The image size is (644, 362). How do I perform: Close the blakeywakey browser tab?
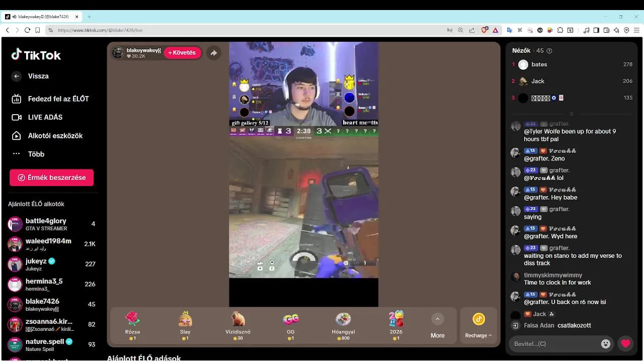click(77, 17)
